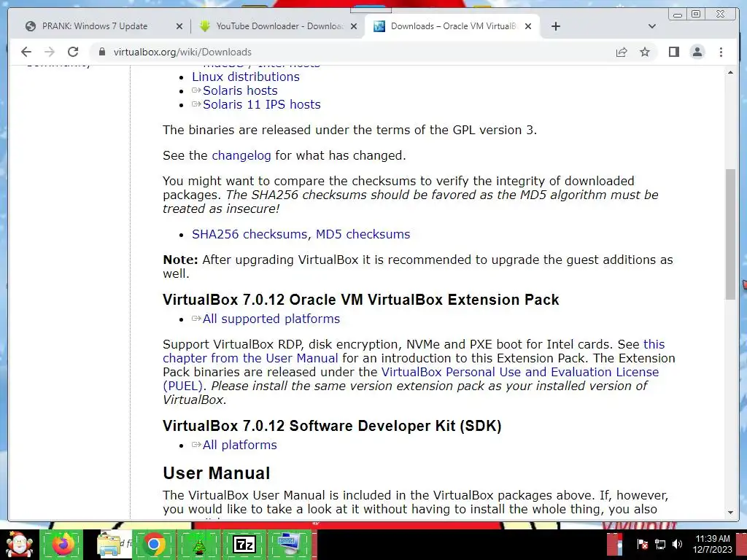Viewport: 747px width, 560px height.
Task: Click the page scrollbar up arrow
Action: tap(730, 72)
